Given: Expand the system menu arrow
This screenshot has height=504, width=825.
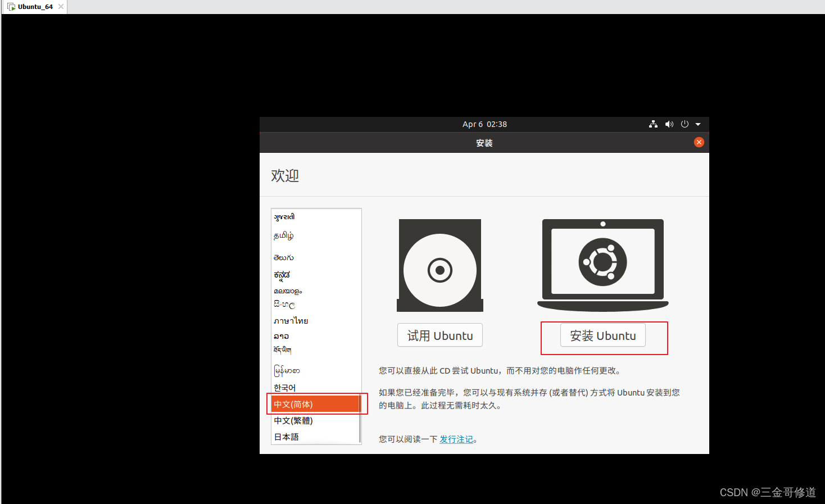Looking at the screenshot, I should point(698,124).
